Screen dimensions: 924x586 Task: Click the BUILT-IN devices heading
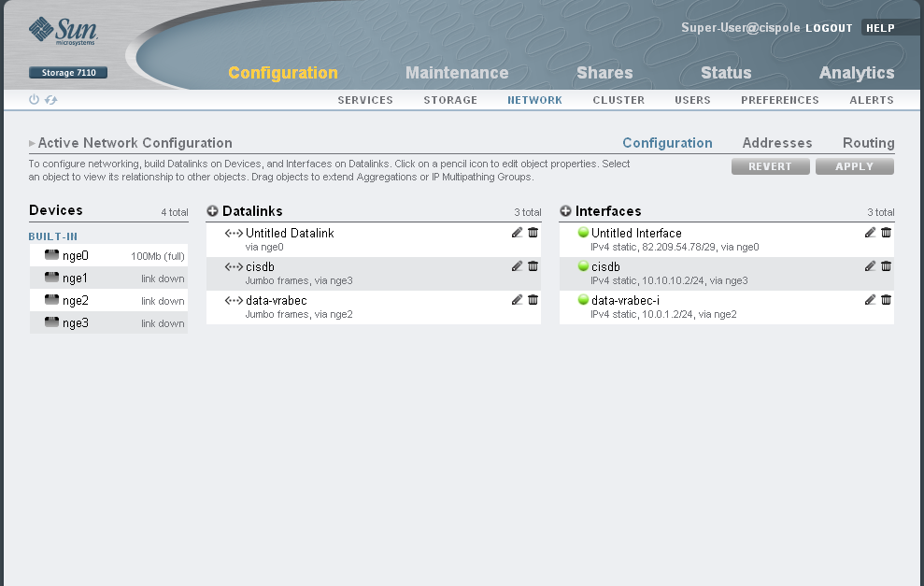53,236
